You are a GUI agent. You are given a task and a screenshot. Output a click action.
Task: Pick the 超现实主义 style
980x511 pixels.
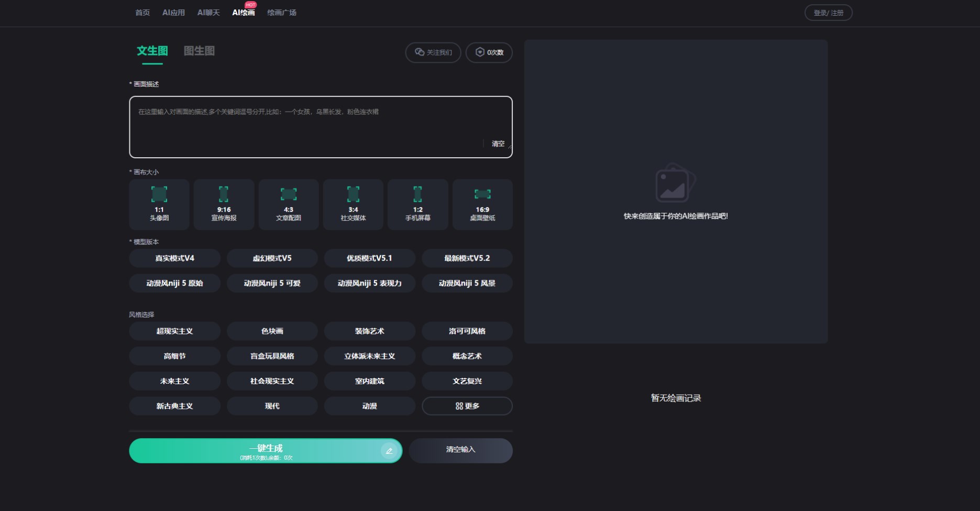pyautogui.click(x=174, y=331)
